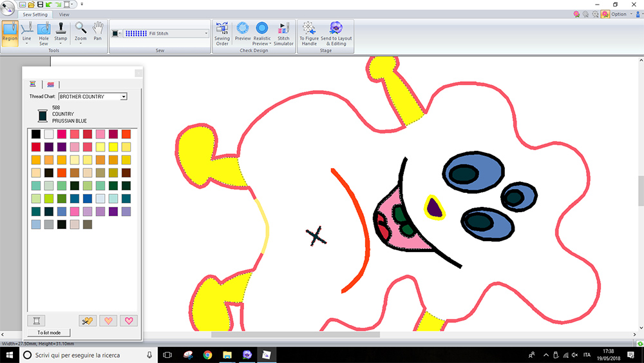Open the quick access toolbar customize arrow
The height and width of the screenshot is (363, 644).
click(x=82, y=4)
